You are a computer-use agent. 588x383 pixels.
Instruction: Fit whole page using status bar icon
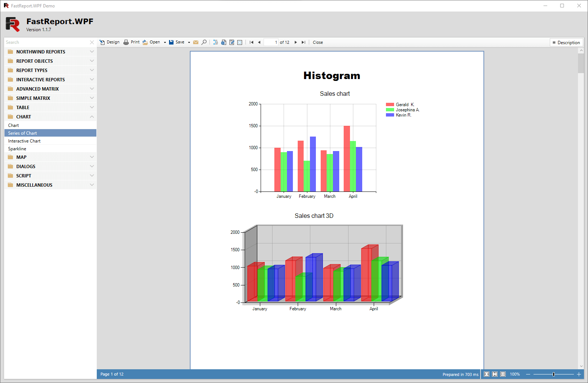[x=495, y=374]
